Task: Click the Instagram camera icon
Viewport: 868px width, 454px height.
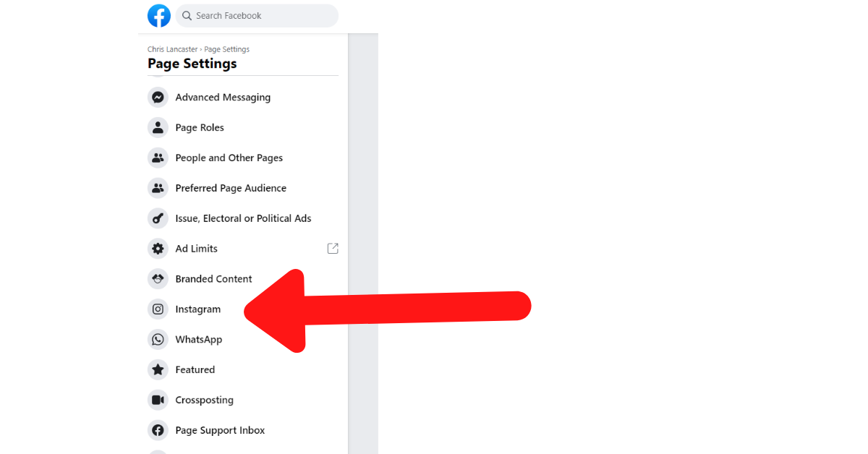Action: (158, 309)
